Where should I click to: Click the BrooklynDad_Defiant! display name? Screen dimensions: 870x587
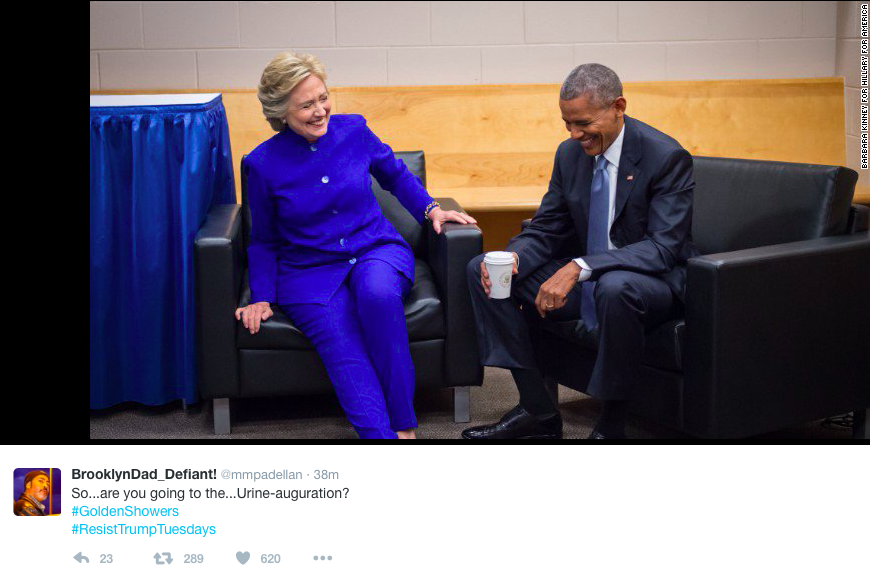144,474
